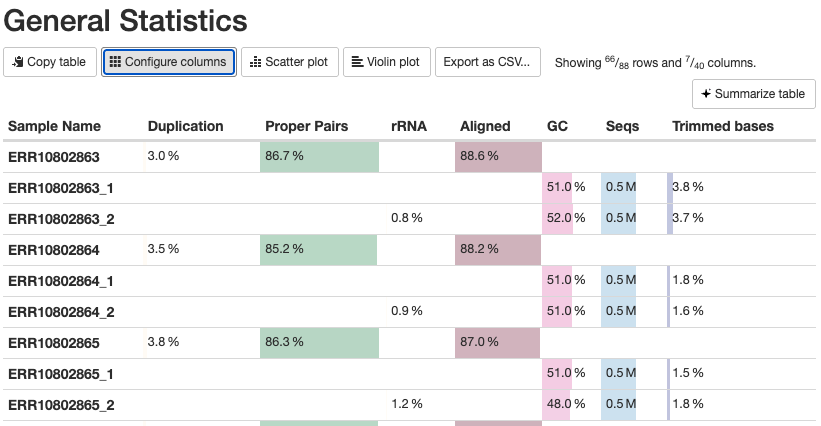Viewport: 821px width, 426px height.
Task: Click the Scatter plot icon
Action: 255,62
